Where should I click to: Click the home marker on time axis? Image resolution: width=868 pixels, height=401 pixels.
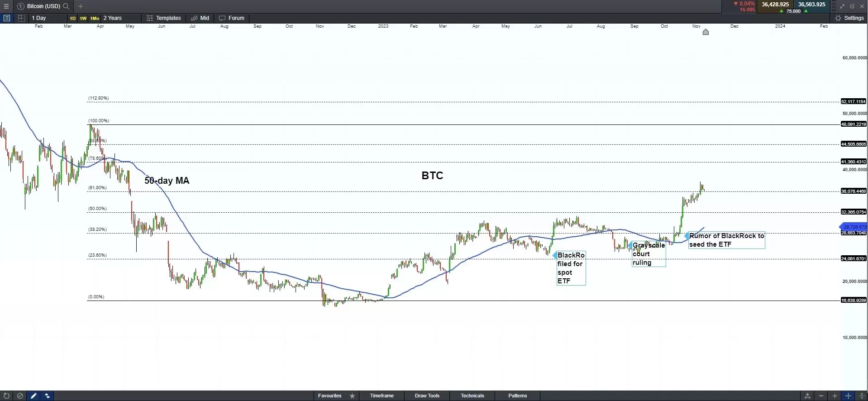(x=706, y=32)
